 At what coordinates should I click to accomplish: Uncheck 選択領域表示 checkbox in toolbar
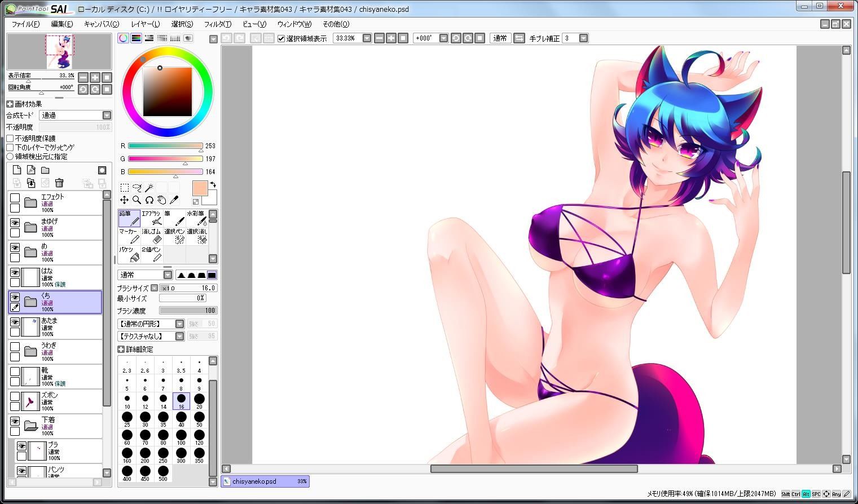pos(281,38)
